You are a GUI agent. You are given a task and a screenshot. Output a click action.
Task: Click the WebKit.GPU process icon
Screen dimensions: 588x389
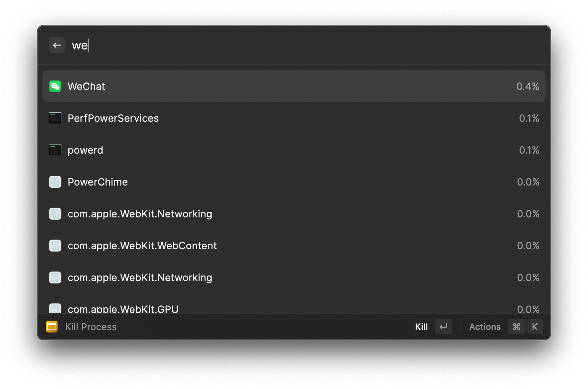tap(55, 309)
